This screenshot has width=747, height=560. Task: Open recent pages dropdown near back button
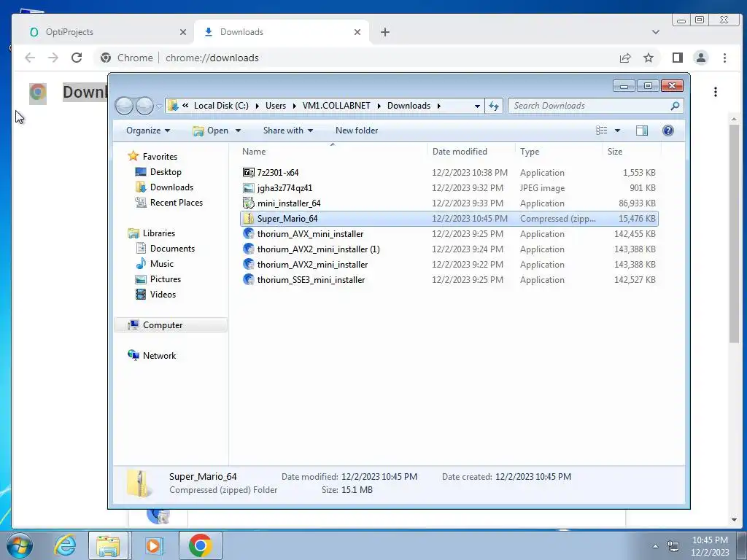(x=160, y=106)
